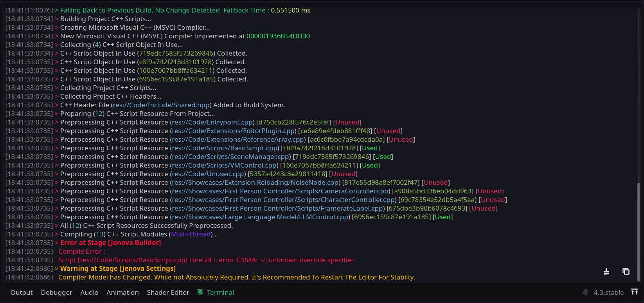
Task: Click 'Preparing (12) C++ Script Resource' line
Action: click(137, 114)
